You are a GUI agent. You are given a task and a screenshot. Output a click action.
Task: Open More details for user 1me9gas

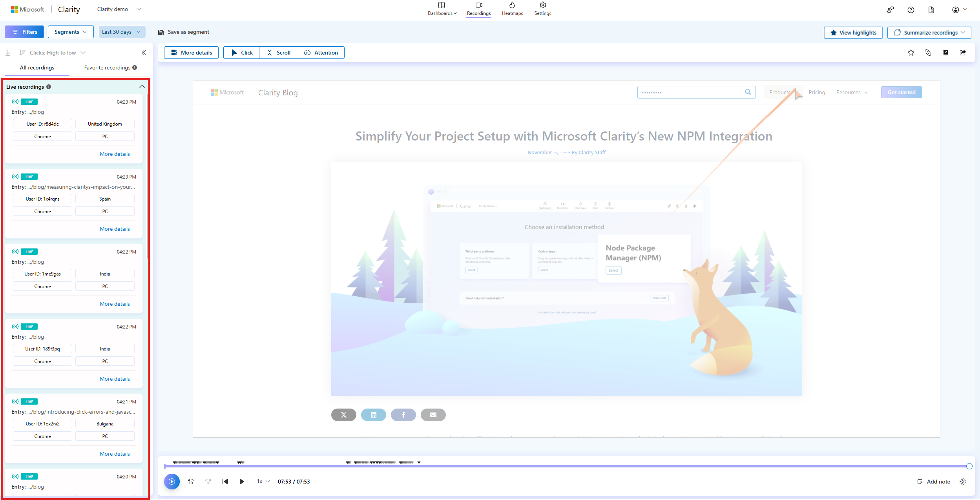[115, 304]
